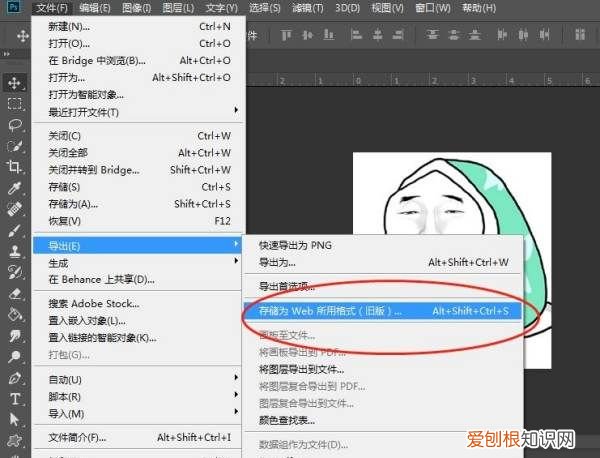The height and width of the screenshot is (458, 600).
Task: Click the meme image on canvas
Action: [452, 193]
